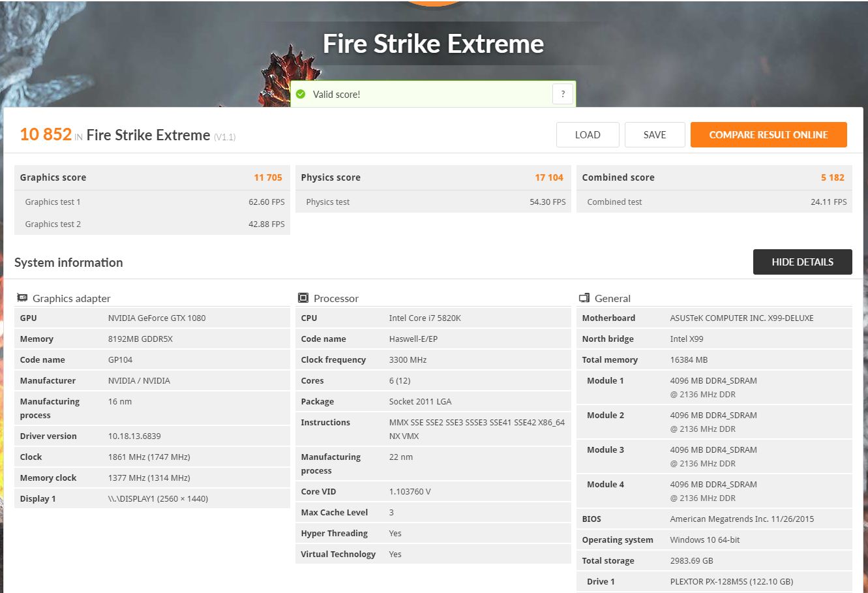This screenshot has width=868, height=593.
Task: Click the Hyper Threading Yes value
Action: click(x=395, y=534)
